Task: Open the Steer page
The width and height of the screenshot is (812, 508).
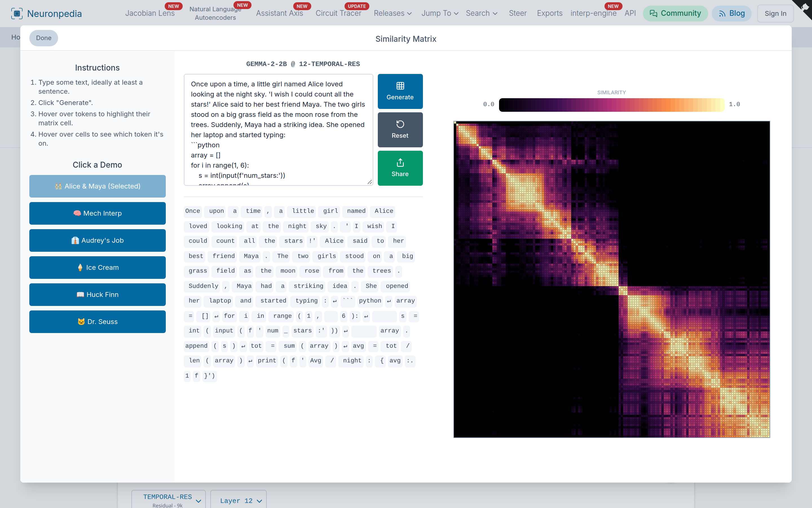Action: tap(517, 14)
